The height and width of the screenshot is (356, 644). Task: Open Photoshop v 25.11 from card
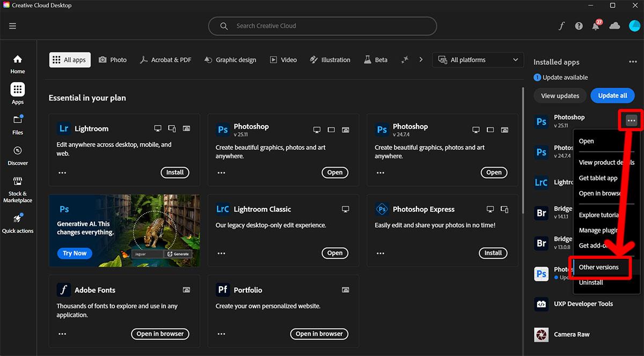click(335, 172)
